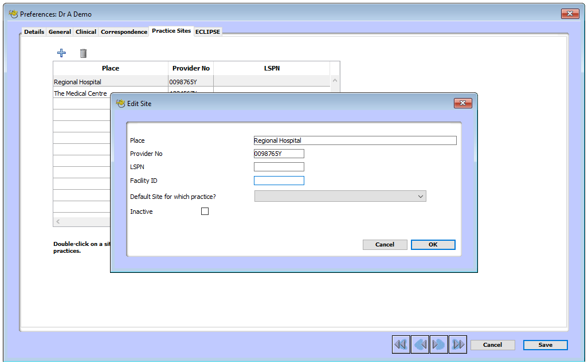Click the next record arrow button

439,344
